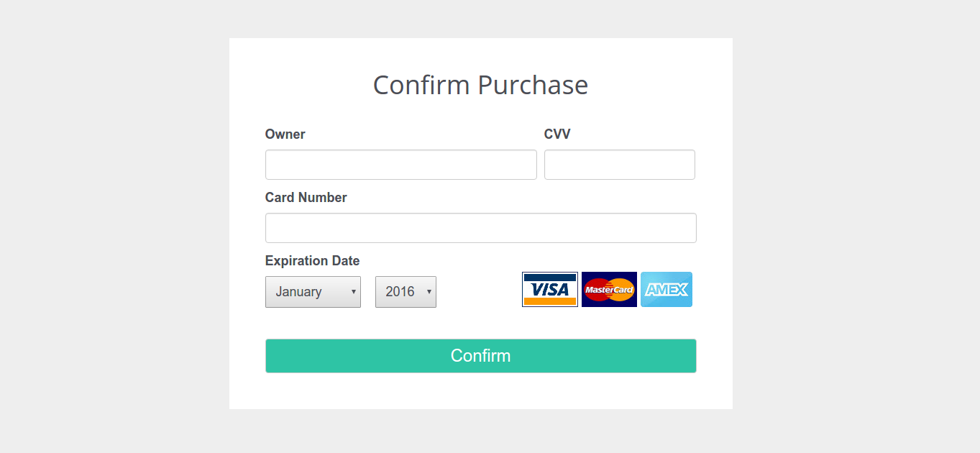Click the green Confirm bar
The width and height of the screenshot is (980, 453).
click(x=480, y=355)
